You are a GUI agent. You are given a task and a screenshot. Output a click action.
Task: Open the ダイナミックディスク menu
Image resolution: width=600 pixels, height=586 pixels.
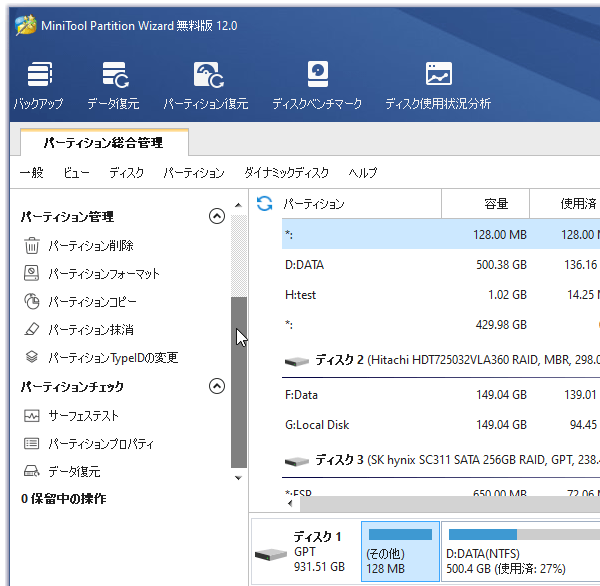tap(286, 173)
